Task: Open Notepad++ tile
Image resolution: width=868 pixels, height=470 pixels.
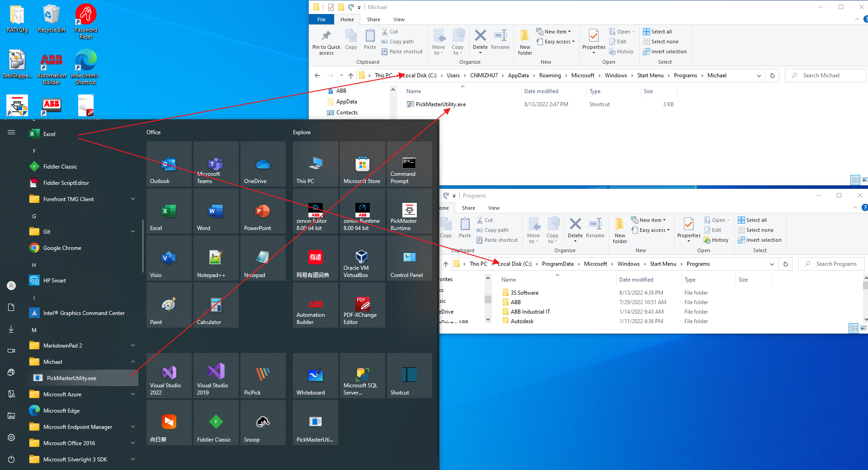Action: point(216,258)
